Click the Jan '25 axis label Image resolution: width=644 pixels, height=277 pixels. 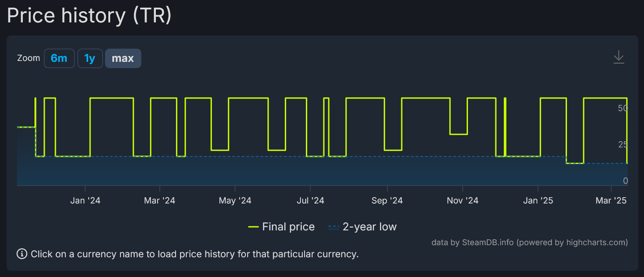(x=537, y=200)
